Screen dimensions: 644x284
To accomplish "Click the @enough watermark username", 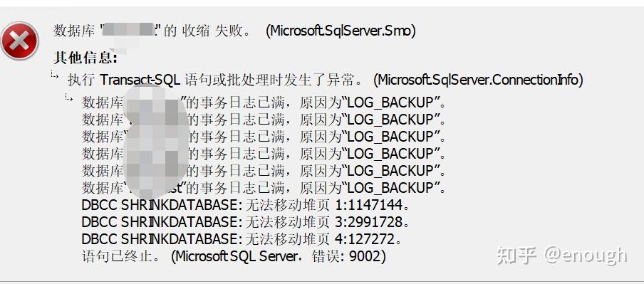I will coord(586,256).
